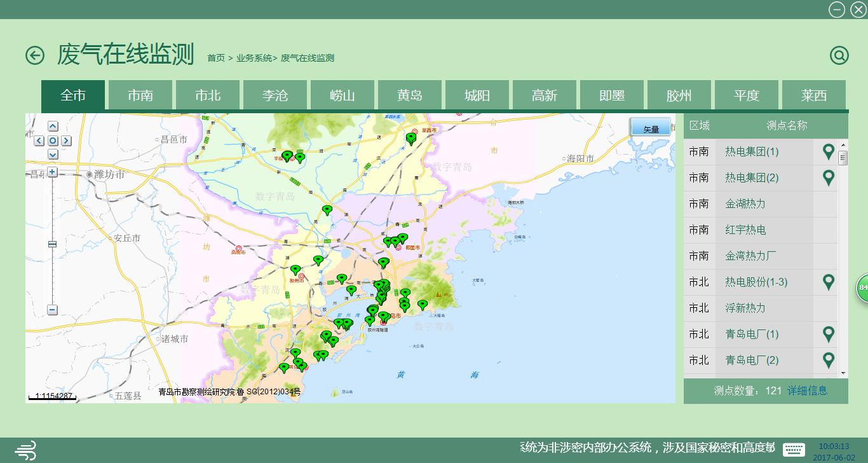Pan the map up with arrow button
Screen dimensions: 868x463
click(x=53, y=127)
